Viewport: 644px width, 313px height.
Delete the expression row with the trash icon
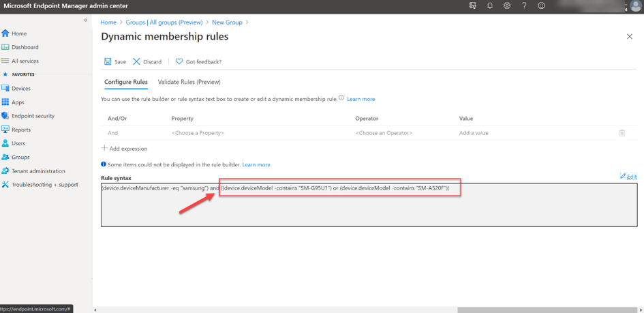622,133
